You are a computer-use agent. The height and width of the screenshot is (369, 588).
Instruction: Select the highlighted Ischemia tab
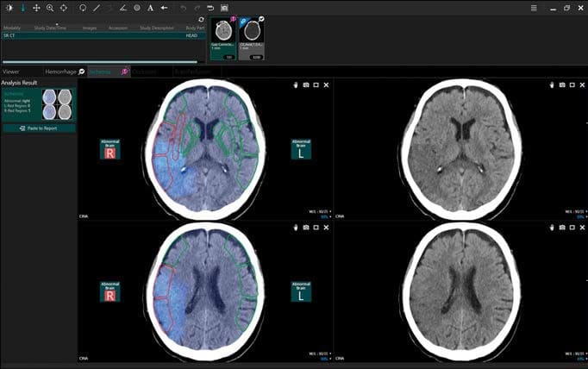click(x=109, y=72)
